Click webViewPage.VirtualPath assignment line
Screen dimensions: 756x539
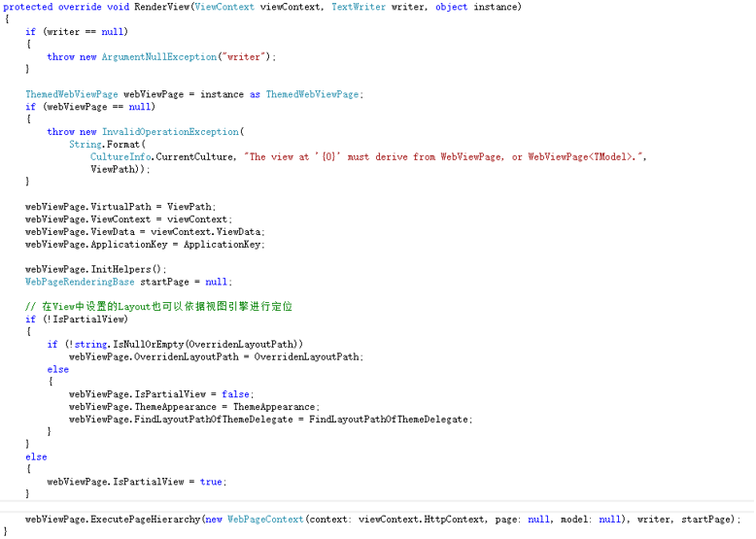click(x=120, y=207)
